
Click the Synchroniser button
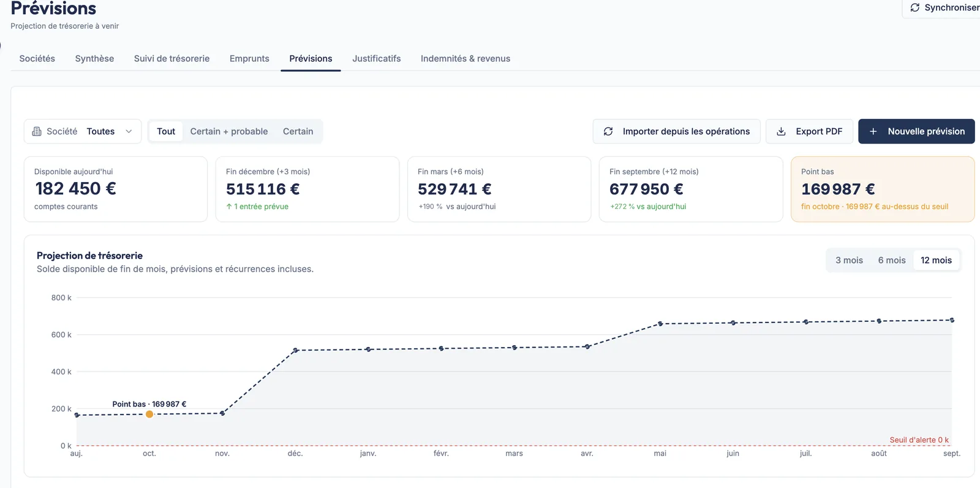coord(942,8)
